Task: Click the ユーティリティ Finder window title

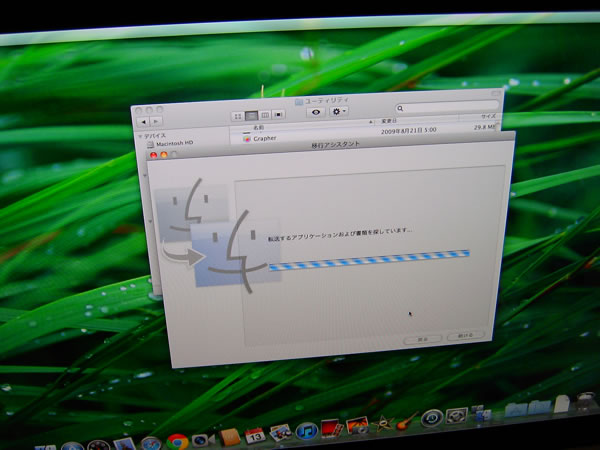Action: tap(326, 100)
